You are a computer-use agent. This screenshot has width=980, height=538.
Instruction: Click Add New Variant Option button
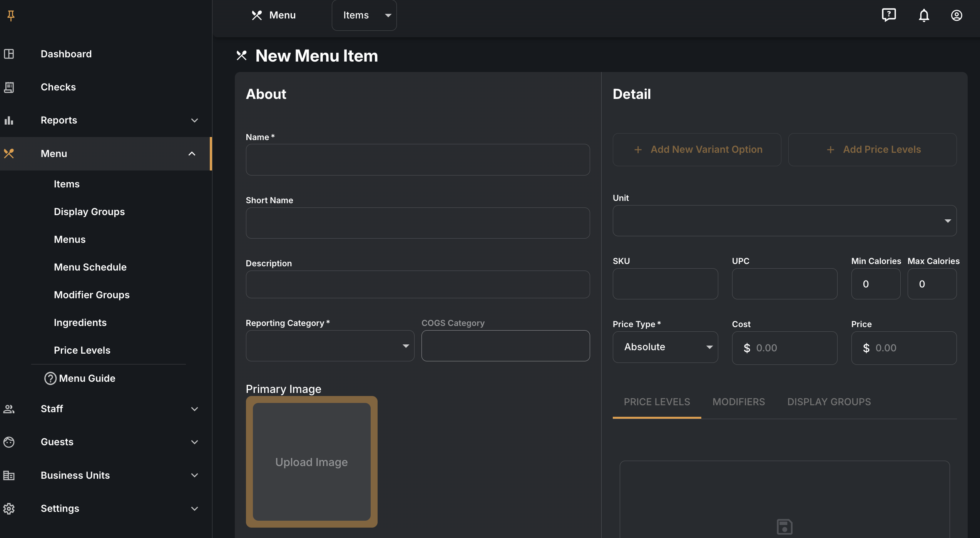[x=697, y=149]
